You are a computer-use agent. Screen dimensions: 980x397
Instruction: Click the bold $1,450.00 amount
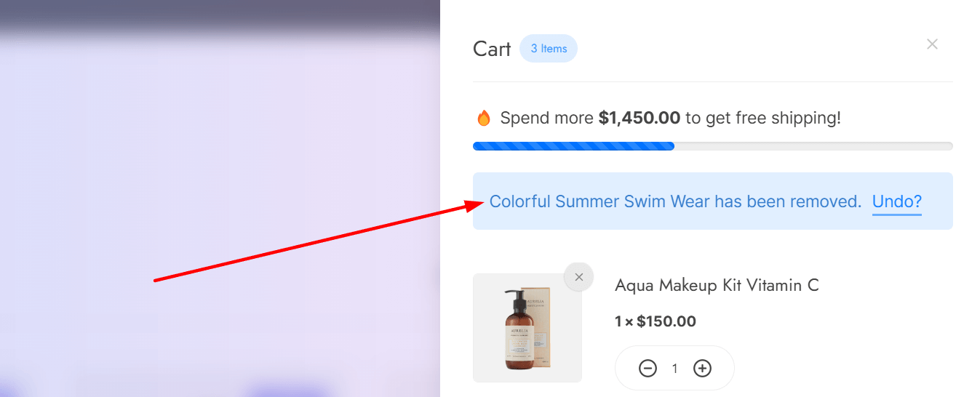coord(639,118)
